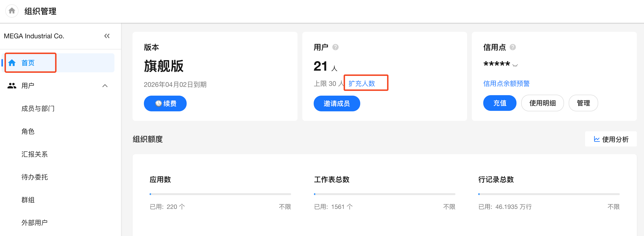The height and width of the screenshot is (236, 644).
Task: Open 成员与部门 in the sidebar
Action: click(x=38, y=108)
